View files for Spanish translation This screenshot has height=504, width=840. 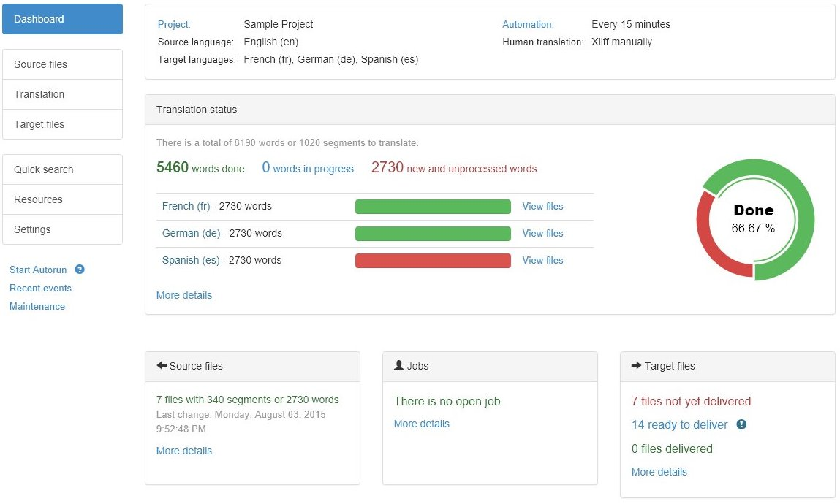[542, 260]
